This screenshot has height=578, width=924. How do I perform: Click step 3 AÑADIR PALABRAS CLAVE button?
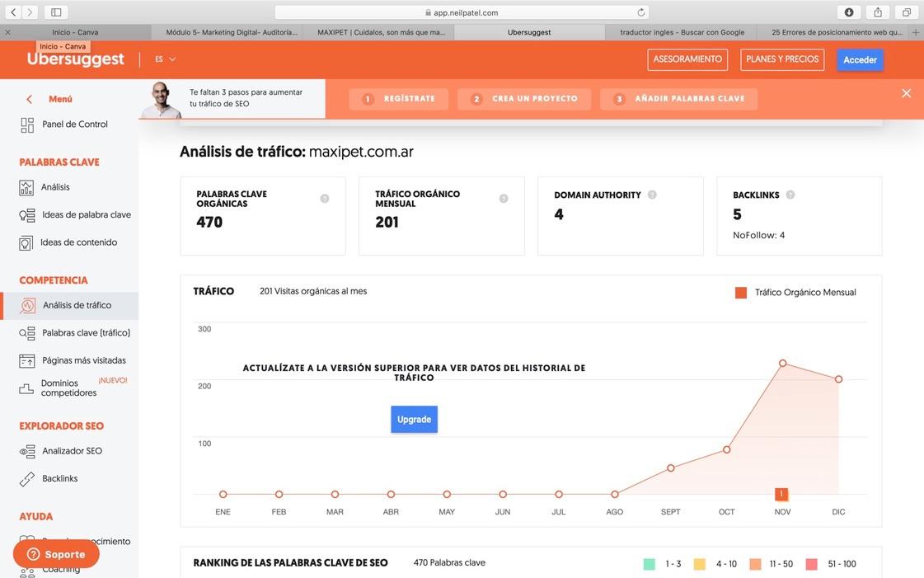tap(679, 99)
